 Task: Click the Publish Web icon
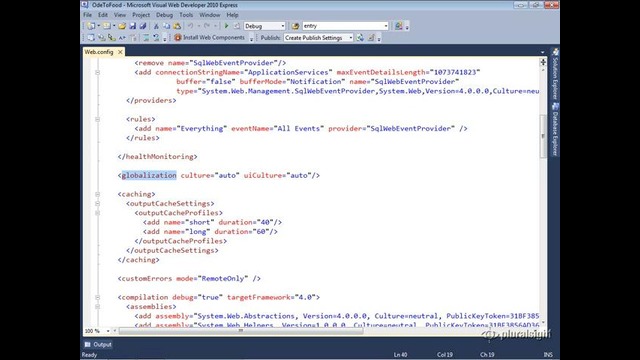point(360,38)
